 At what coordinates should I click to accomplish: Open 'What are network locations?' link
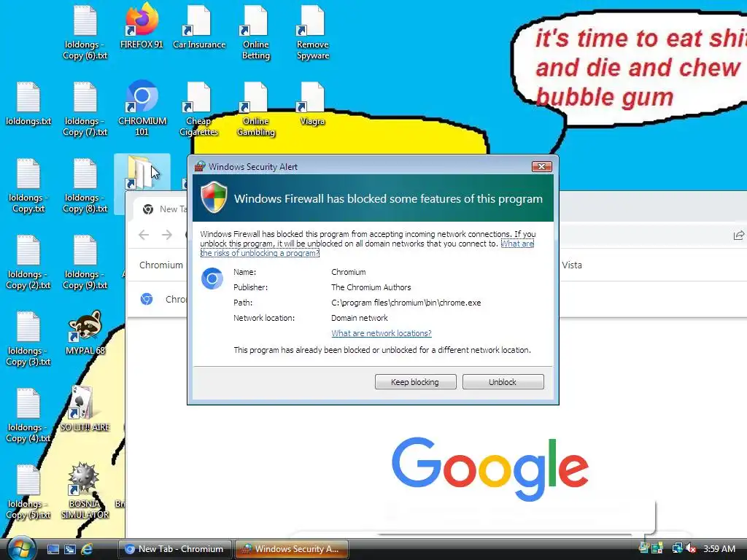pos(381,333)
